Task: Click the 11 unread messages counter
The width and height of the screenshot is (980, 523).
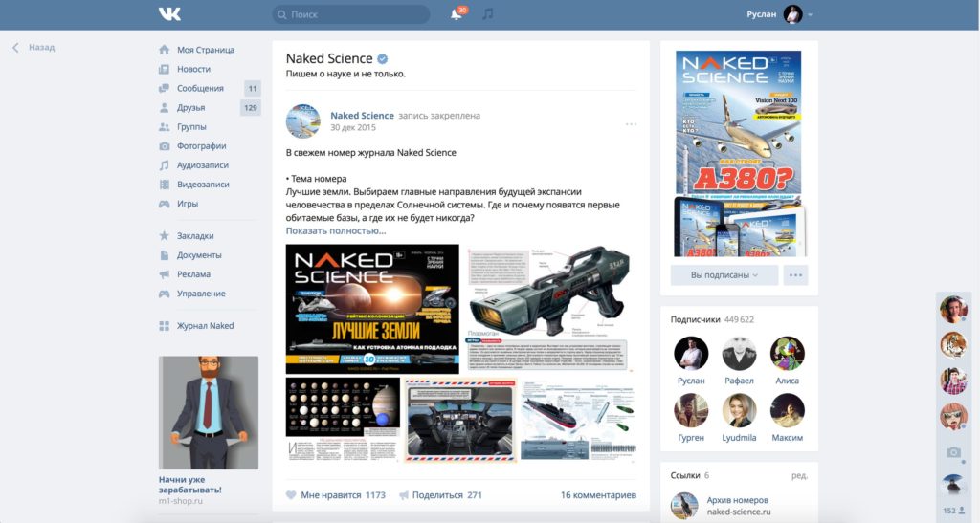Action: (253, 89)
